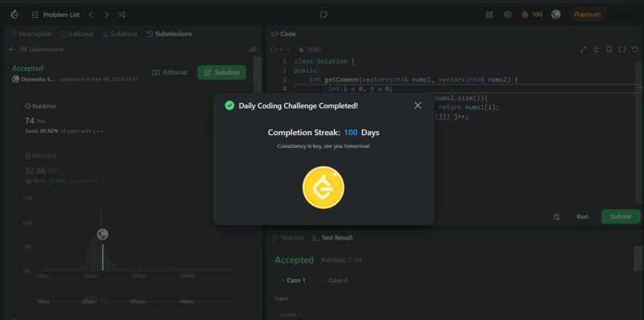Click the green Solution button
Viewport: 644px width, 320px height.
222,72
